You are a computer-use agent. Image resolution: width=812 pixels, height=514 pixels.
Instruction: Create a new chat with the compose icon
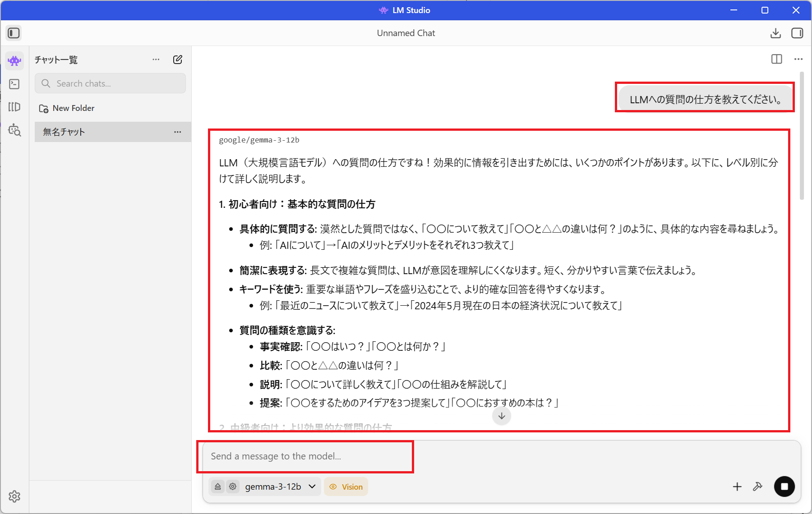[x=178, y=60]
